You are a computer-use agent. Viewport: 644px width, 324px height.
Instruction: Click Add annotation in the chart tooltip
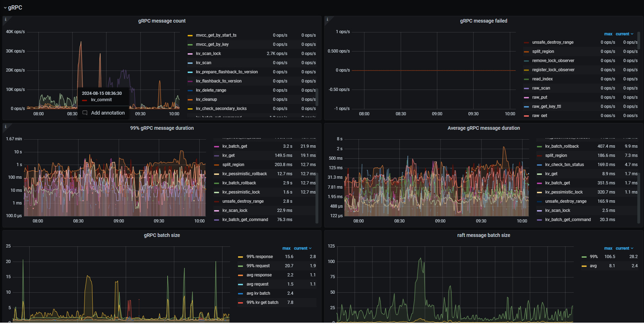pos(108,113)
